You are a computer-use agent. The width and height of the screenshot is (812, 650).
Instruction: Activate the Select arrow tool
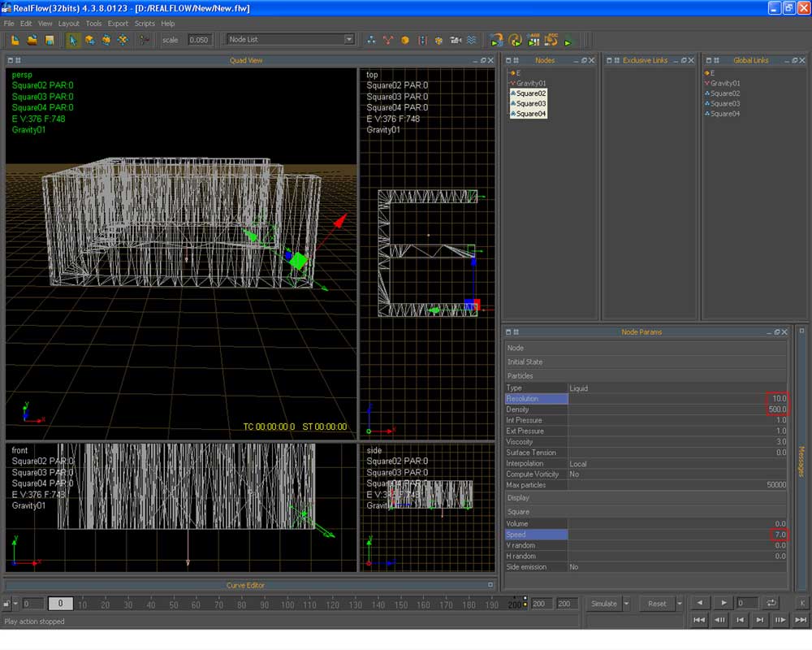tap(73, 40)
